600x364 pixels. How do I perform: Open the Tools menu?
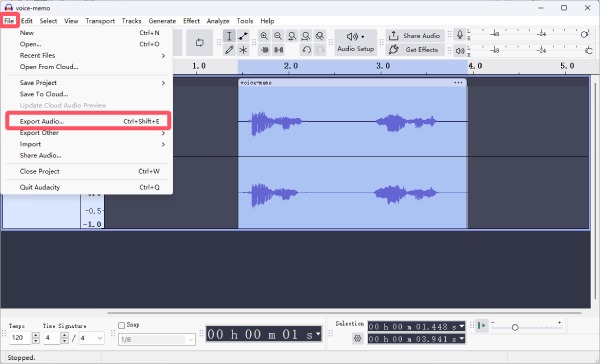point(245,21)
